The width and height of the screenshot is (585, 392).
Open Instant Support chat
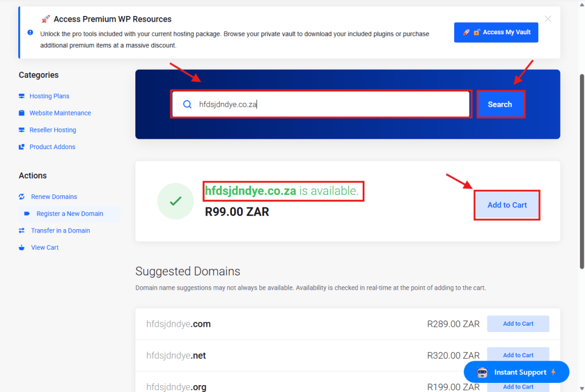pyautogui.click(x=516, y=372)
